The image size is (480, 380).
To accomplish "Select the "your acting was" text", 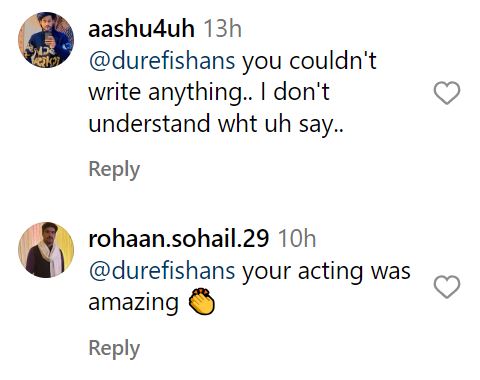I will 326,272.
